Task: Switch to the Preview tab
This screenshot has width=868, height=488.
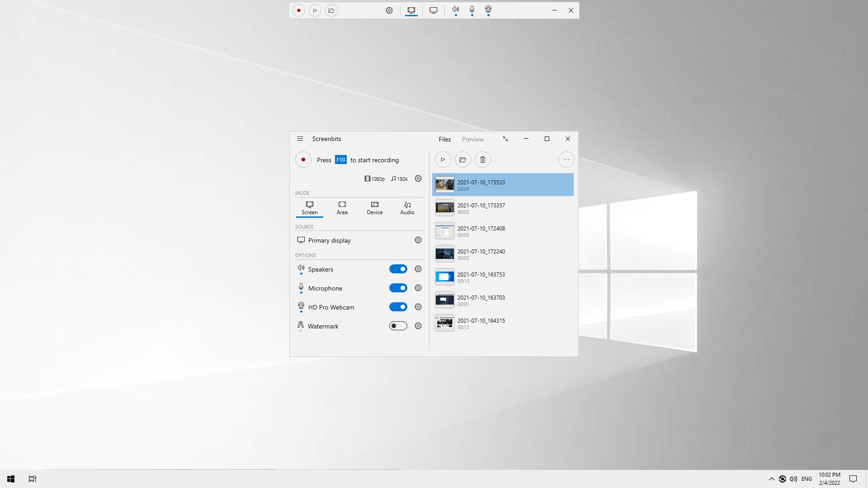Action: coord(472,140)
